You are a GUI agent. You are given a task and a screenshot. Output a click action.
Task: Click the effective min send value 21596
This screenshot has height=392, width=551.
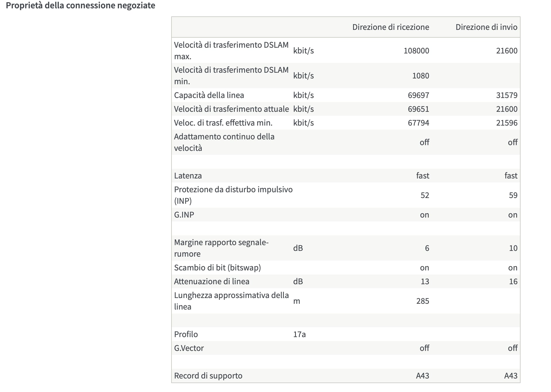coord(506,123)
